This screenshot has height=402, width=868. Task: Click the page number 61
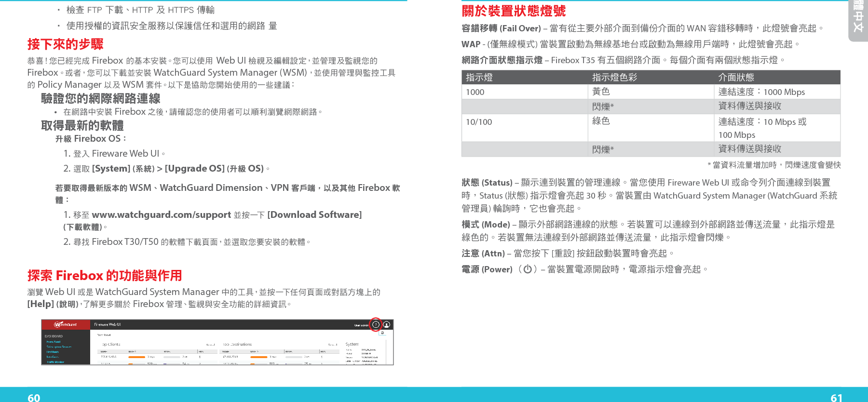tap(837, 397)
